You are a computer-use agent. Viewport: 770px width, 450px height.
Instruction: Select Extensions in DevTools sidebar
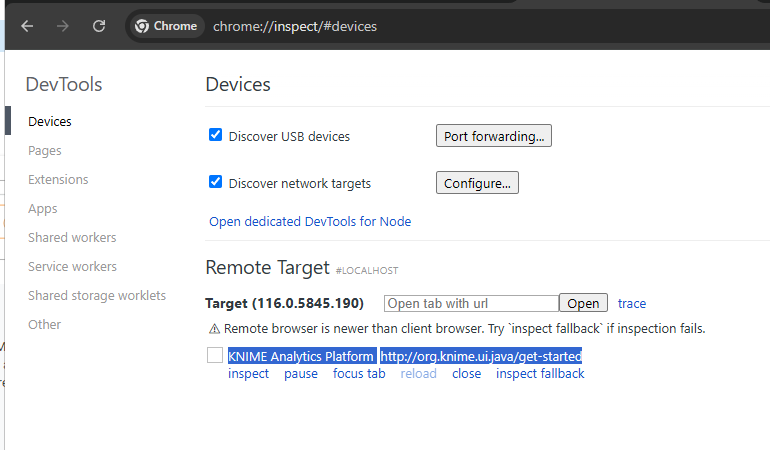58,180
